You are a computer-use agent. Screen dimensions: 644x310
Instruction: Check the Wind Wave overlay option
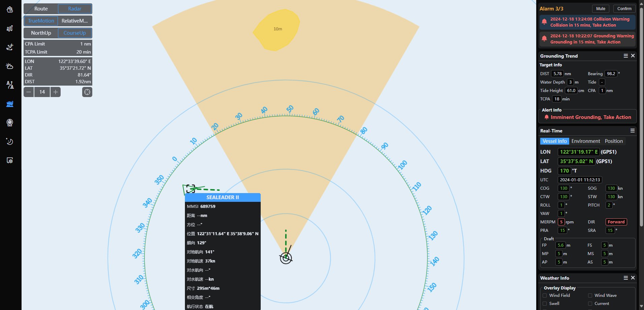(590, 296)
